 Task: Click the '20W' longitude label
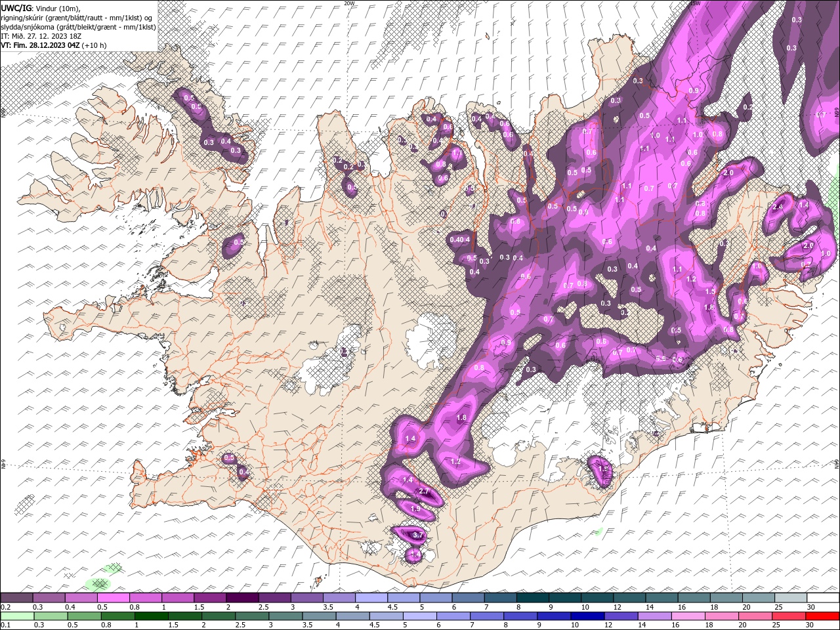(349, 3)
